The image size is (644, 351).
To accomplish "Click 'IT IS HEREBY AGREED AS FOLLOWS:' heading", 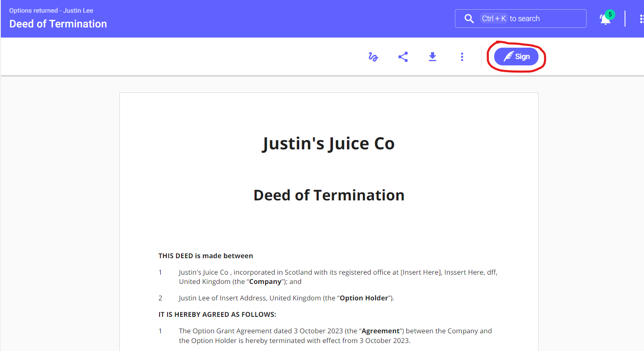I will (x=217, y=314).
